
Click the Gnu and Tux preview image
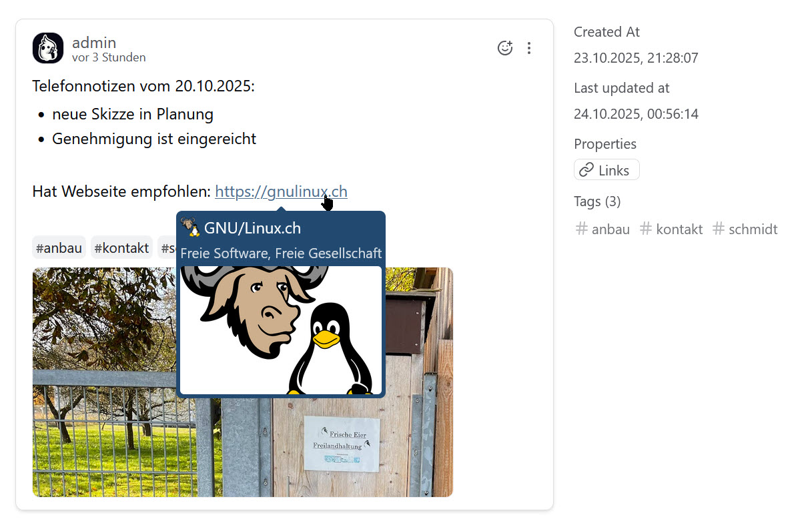[281, 330]
